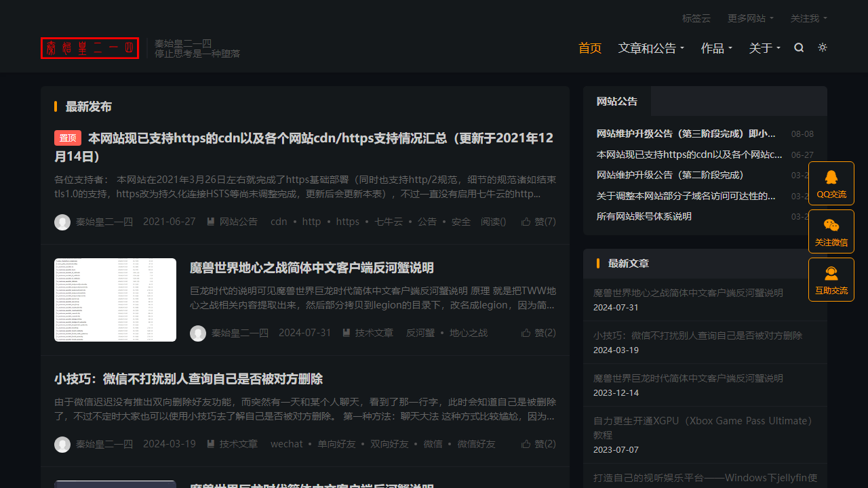Open notice 网站维护升级公告(第二阶段完成)

point(671,175)
